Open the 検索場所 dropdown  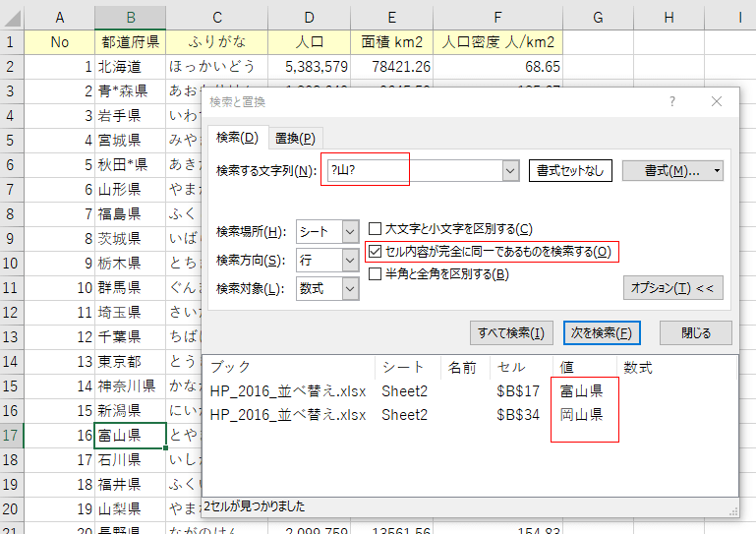(x=350, y=232)
